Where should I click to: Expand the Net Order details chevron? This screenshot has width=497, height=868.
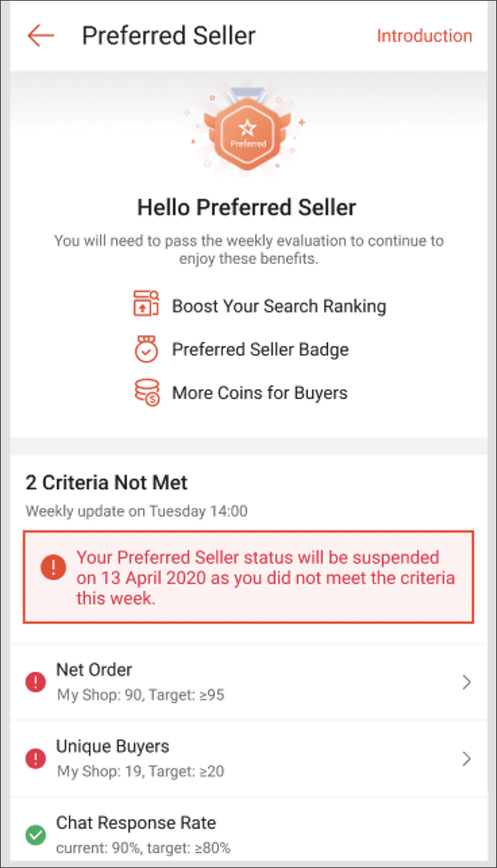466,681
